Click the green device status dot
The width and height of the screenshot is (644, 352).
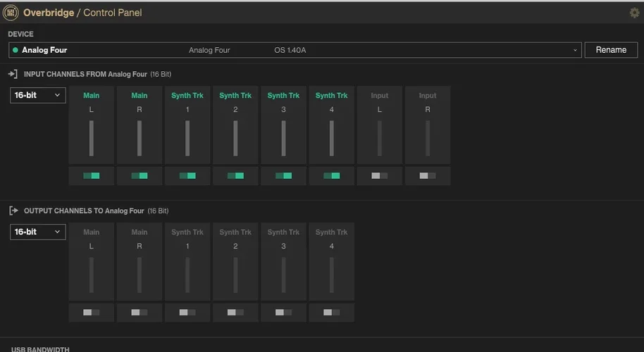point(16,50)
